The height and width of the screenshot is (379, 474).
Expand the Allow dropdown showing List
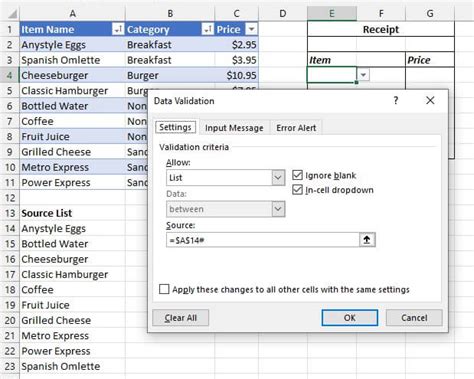pos(278,178)
